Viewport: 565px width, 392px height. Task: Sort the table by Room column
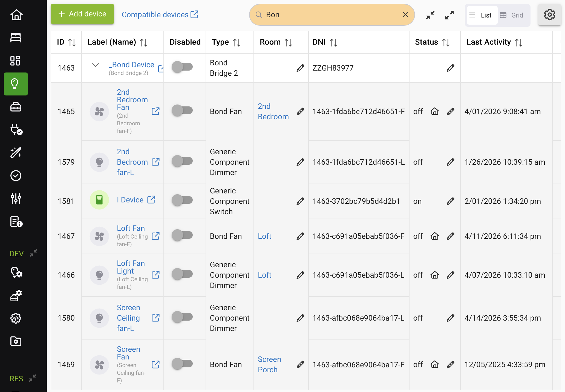click(x=288, y=42)
